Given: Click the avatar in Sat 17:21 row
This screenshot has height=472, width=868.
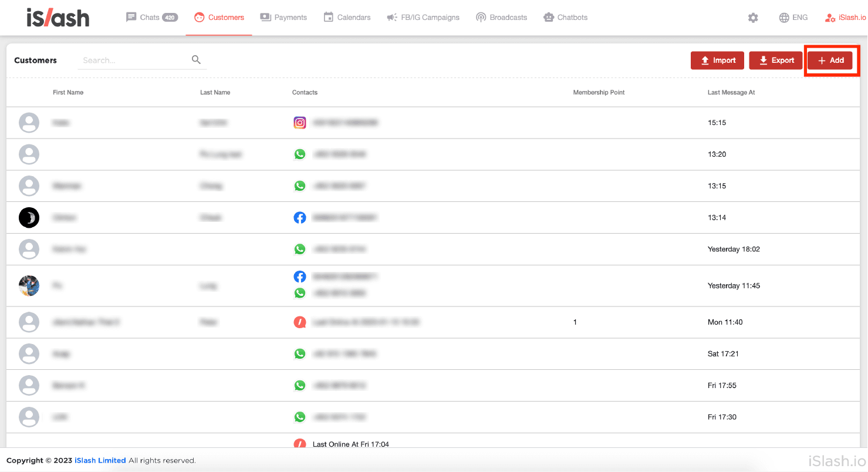Looking at the screenshot, I should 29,354.
